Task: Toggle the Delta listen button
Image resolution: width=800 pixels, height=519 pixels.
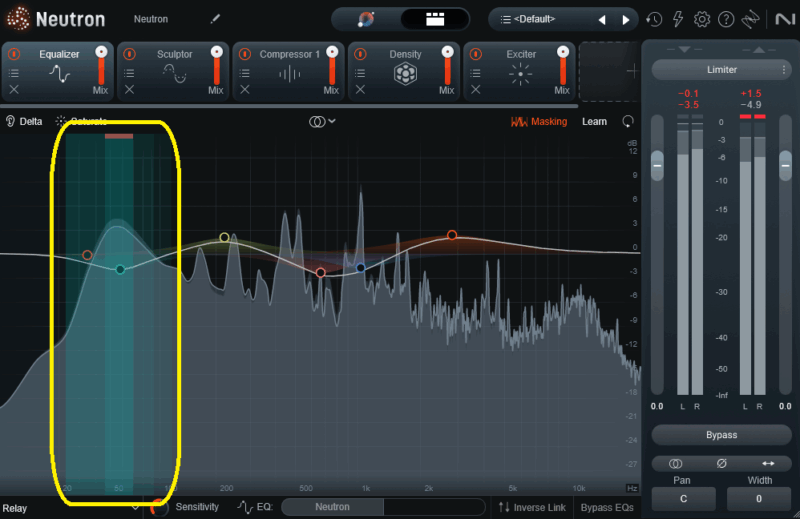Action: (23, 121)
